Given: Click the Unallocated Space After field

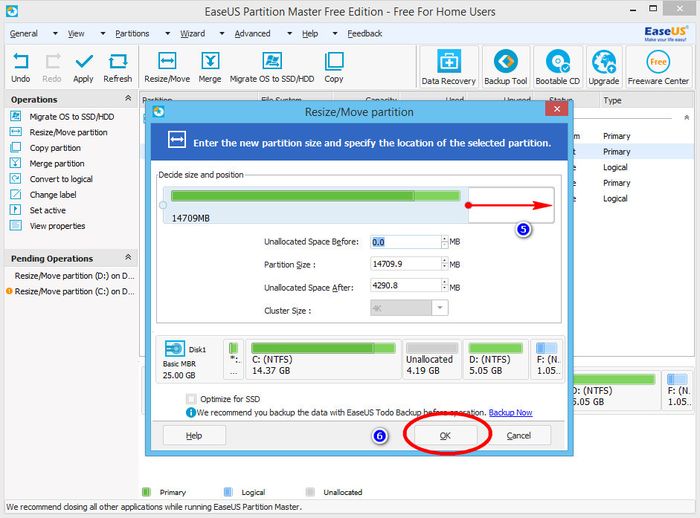Looking at the screenshot, I should (405, 285).
